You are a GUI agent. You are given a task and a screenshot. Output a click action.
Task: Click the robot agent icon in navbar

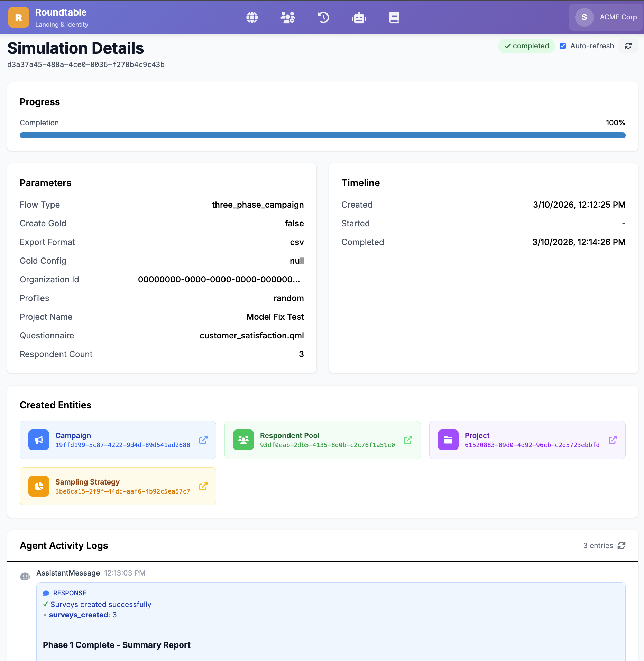coord(359,17)
